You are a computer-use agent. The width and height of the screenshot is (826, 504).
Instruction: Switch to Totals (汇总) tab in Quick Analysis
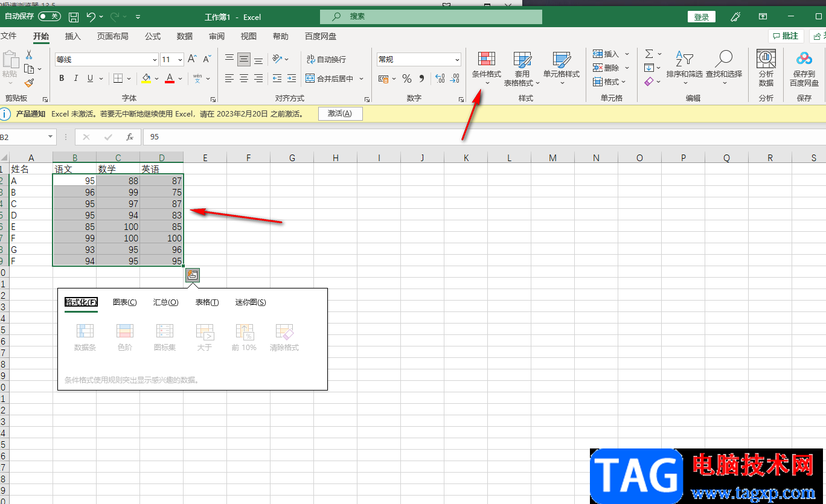pyautogui.click(x=166, y=302)
